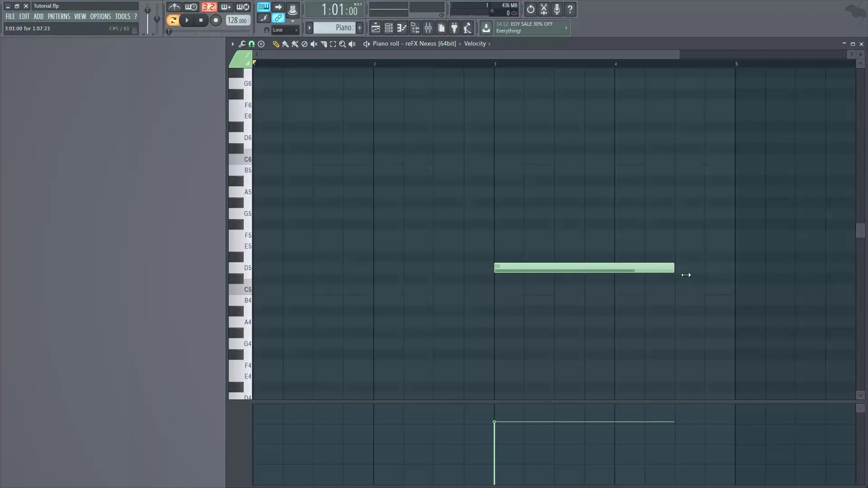Viewport: 868px width, 488px height.
Task: Select the green D5 note
Action: [583, 267]
